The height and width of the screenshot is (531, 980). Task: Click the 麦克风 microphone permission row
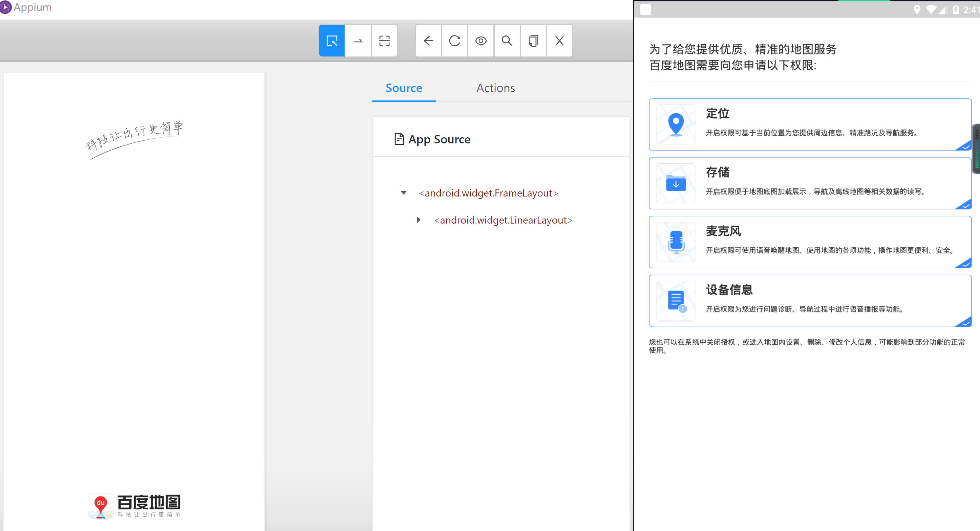(809, 242)
